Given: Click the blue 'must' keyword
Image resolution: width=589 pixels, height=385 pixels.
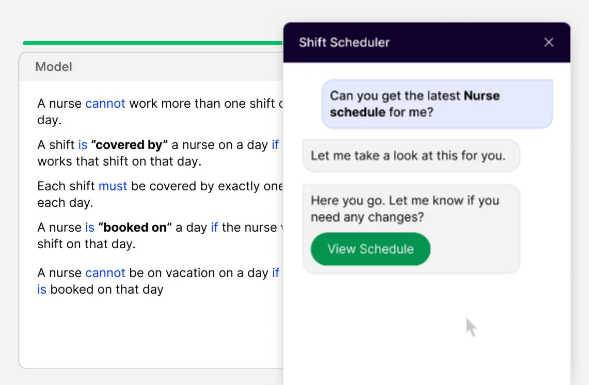Looking at the screenshot, I should [113, 186].
